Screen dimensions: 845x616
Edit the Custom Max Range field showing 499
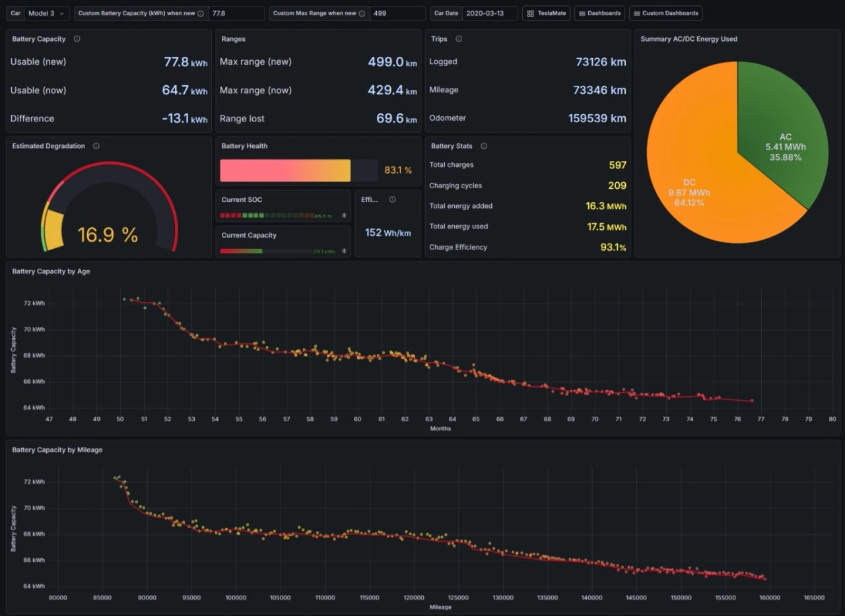pos(397,13)
